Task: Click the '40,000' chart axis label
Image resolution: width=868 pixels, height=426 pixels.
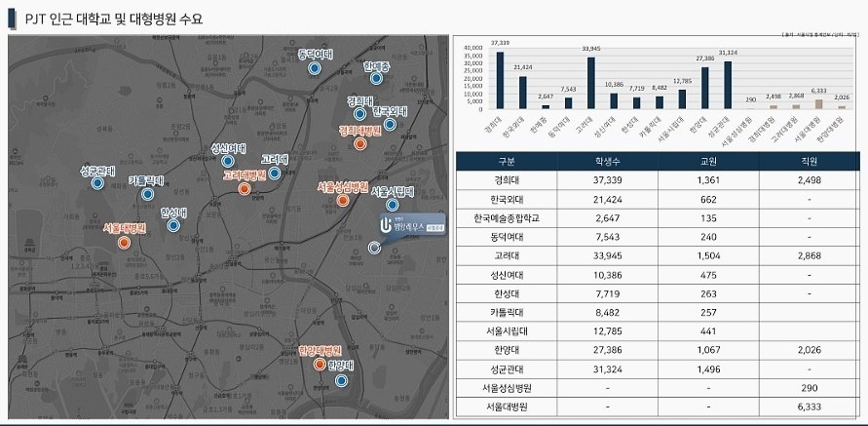Action: tap(475, 48)
